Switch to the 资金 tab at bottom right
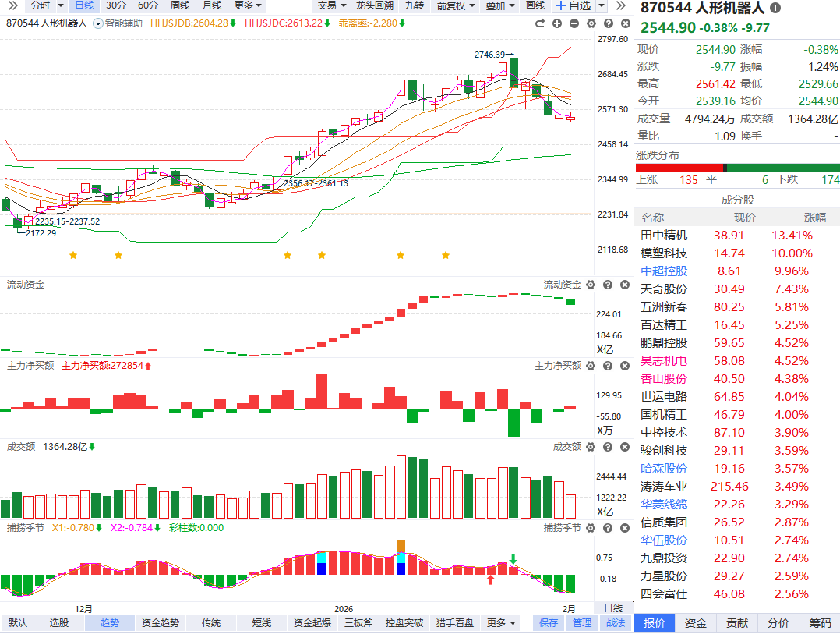Screen dimensions: 840x634 click(x=695, y=623)
